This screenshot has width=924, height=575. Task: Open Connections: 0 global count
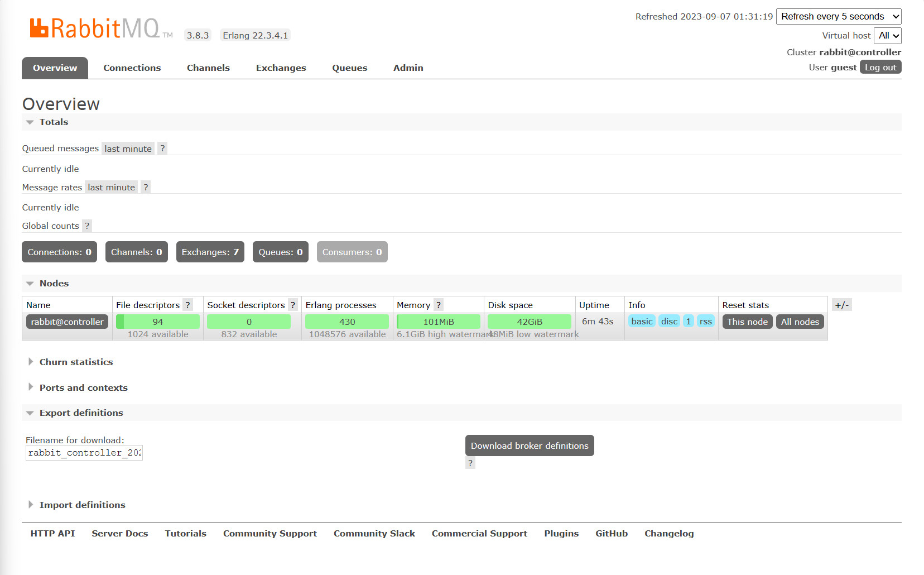pyautogui.click(x=60, y=252)
